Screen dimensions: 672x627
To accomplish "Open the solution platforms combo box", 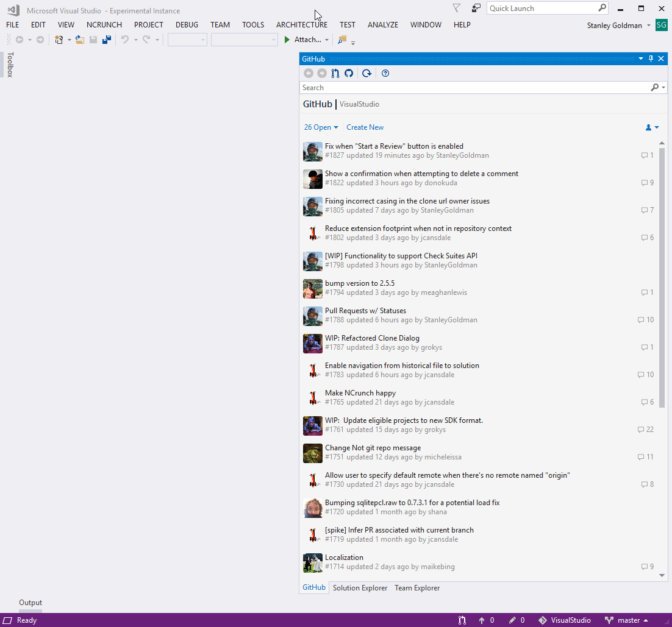I will [x=245, y=40].
